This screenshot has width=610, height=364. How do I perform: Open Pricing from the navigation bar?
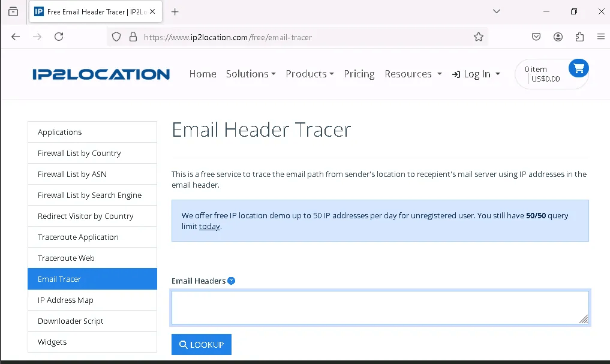[x=359, y=74]
